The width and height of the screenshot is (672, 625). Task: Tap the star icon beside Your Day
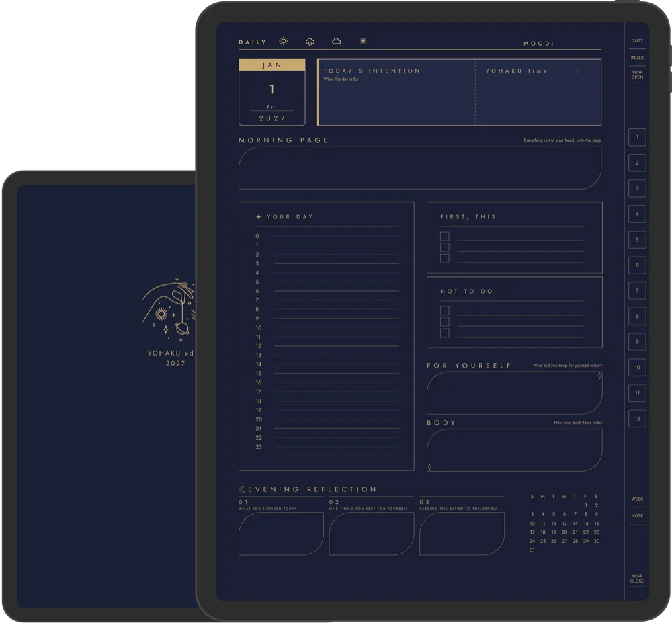[x=259, y=217]
